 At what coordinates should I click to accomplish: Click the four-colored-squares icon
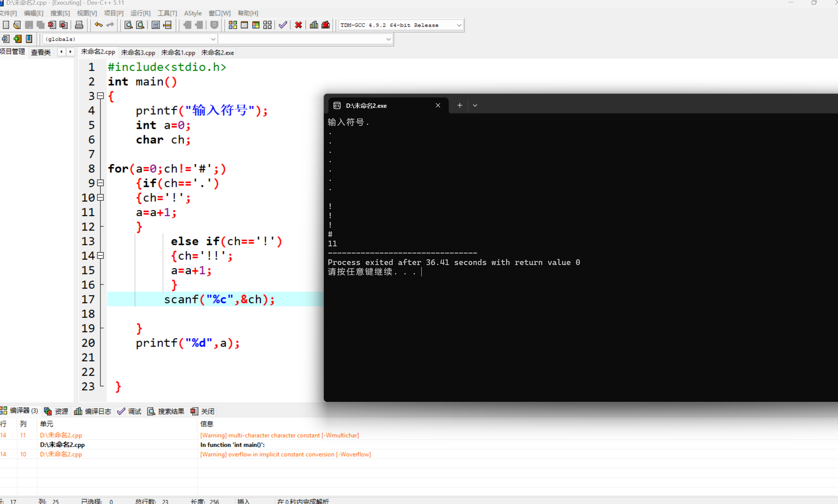[233, 25]
